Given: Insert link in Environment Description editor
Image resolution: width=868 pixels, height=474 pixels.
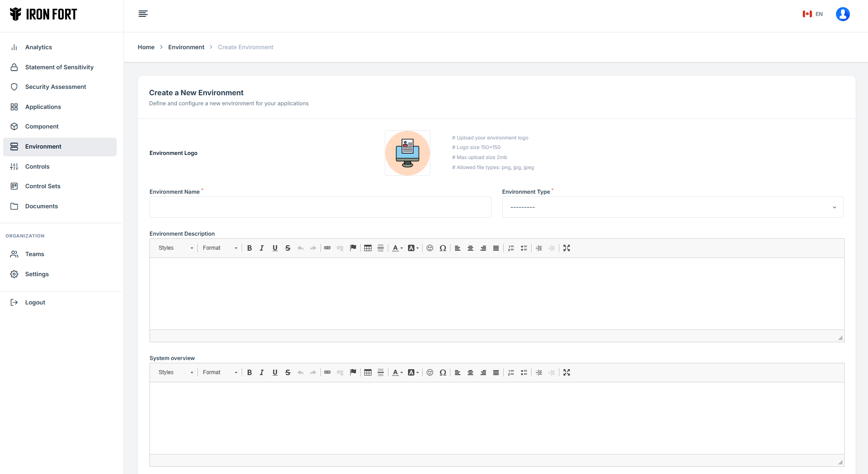Looking at the screenshot, I should tap(327, 248).
